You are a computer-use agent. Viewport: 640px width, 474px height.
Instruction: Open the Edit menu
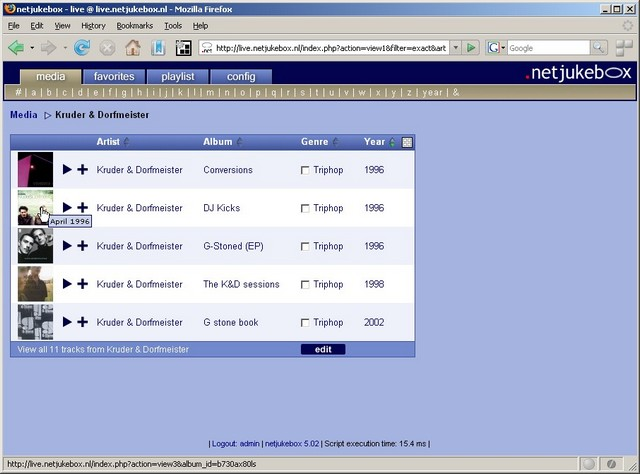(x=37, y=26)
